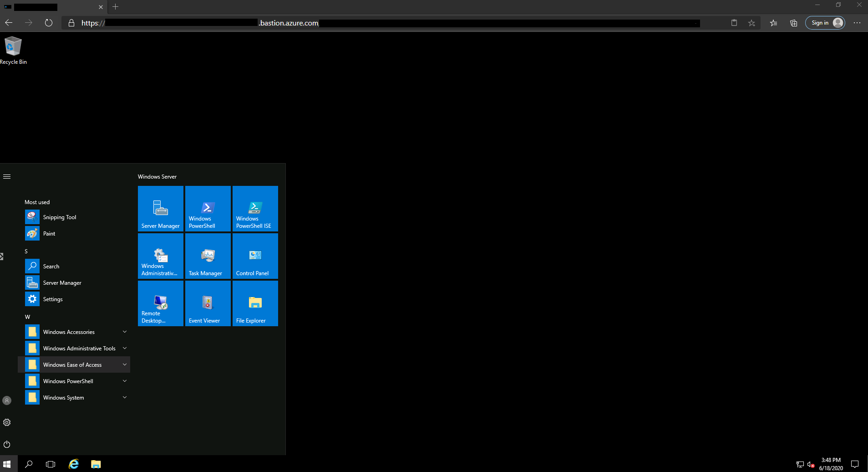Image resolution: width=868 pixels, height=472 pixels.
Task: Open taskbar search magnifier
Action: 29,464
